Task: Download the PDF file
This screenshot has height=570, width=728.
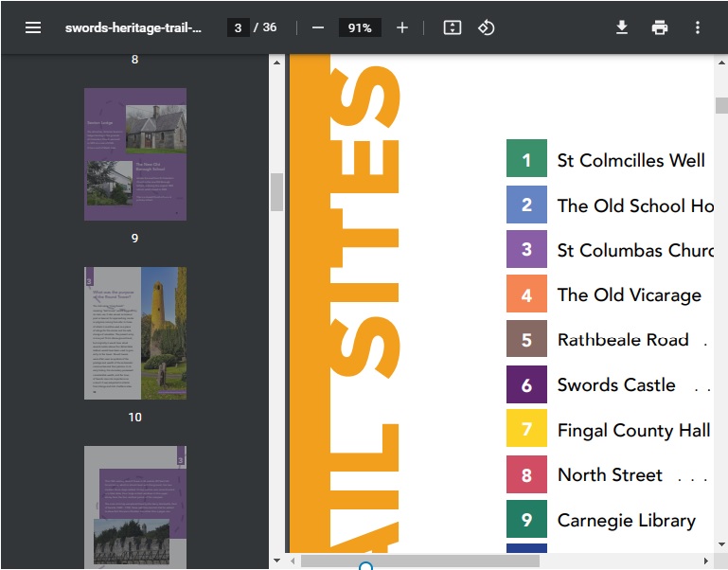Action: point(622,27)
